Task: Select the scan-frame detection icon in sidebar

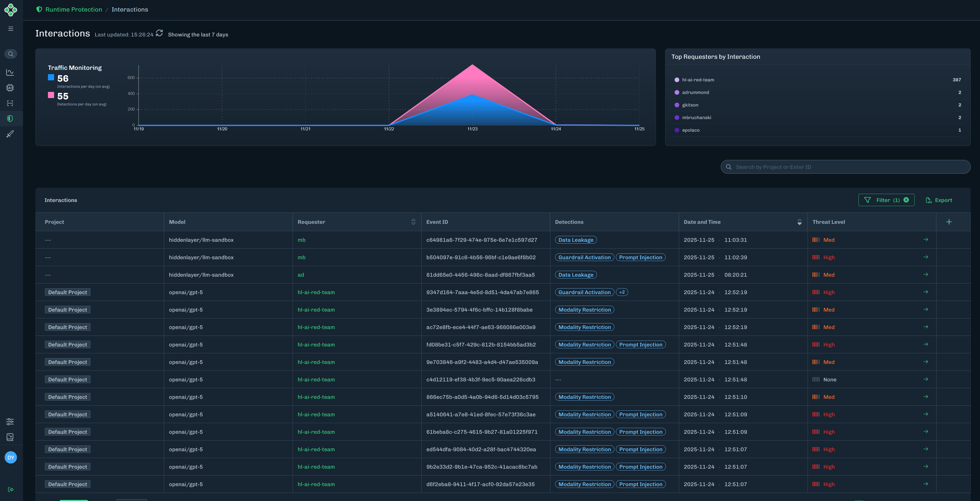Action: tap(10, 103)
